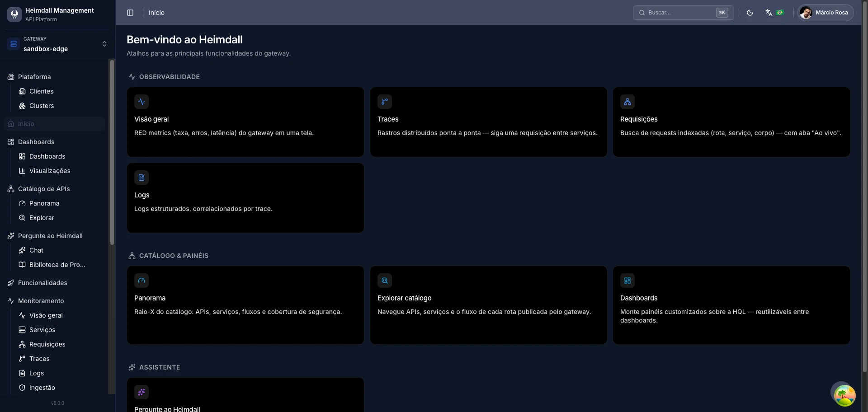
Task: Open the Requisições card title
Action: click(639, 119)
